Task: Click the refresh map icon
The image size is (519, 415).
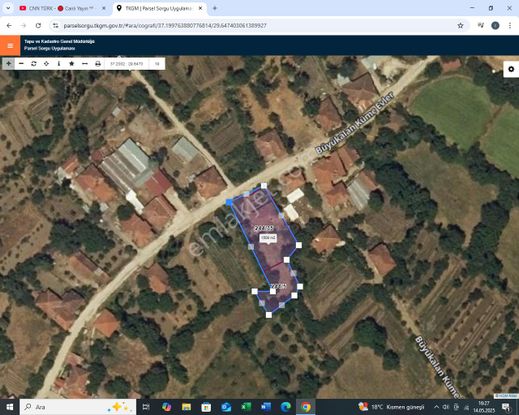Action: tap(34, 63)
